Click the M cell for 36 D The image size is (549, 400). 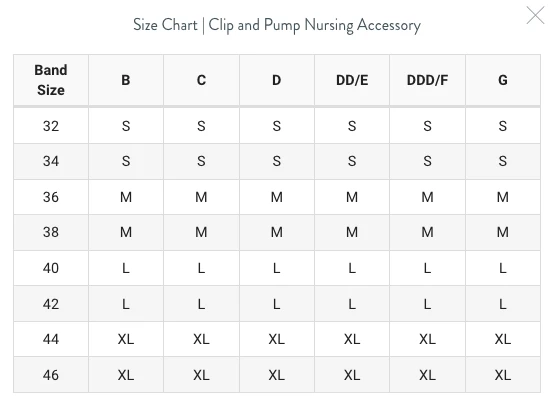click(x=277, y=197)
